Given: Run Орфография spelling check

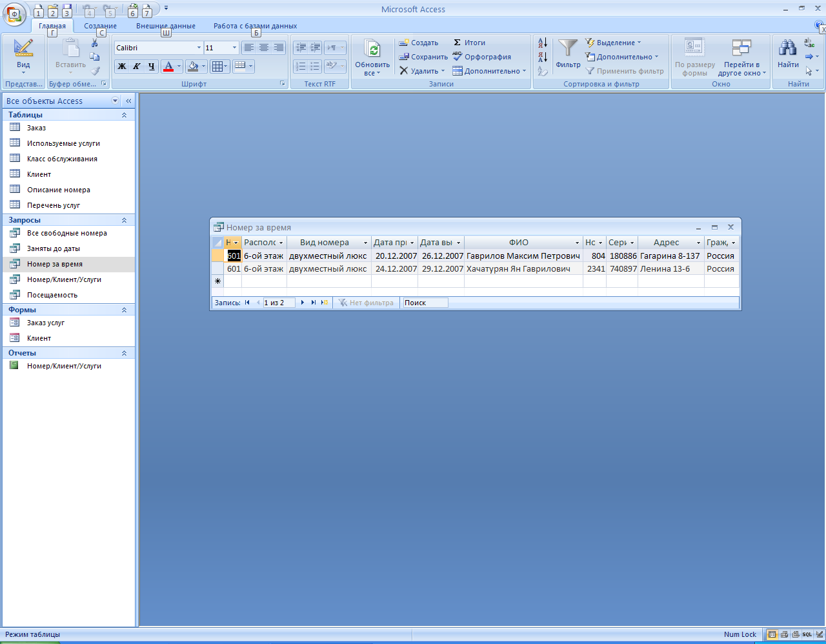Looking at the screenshot, I should [482, 57].
